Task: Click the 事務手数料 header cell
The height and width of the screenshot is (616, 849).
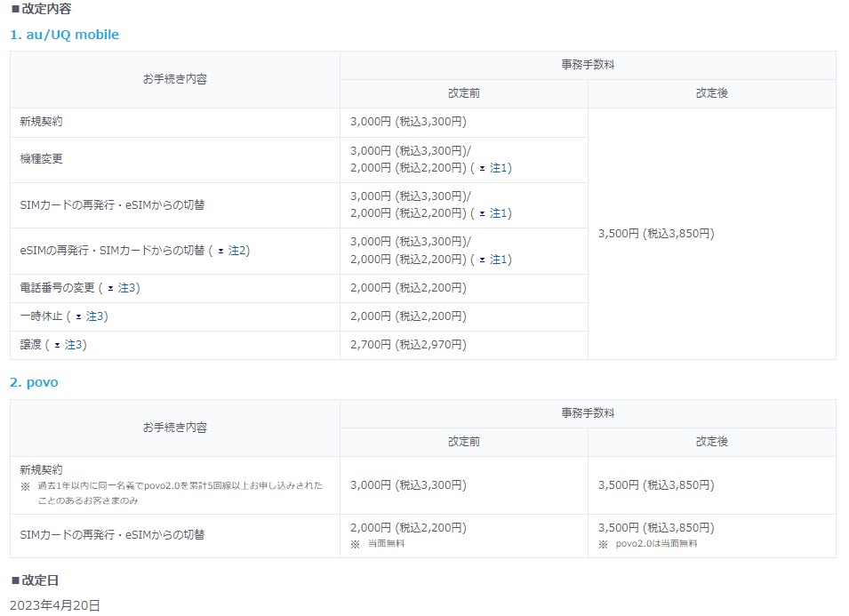Action: pos(588,64)
